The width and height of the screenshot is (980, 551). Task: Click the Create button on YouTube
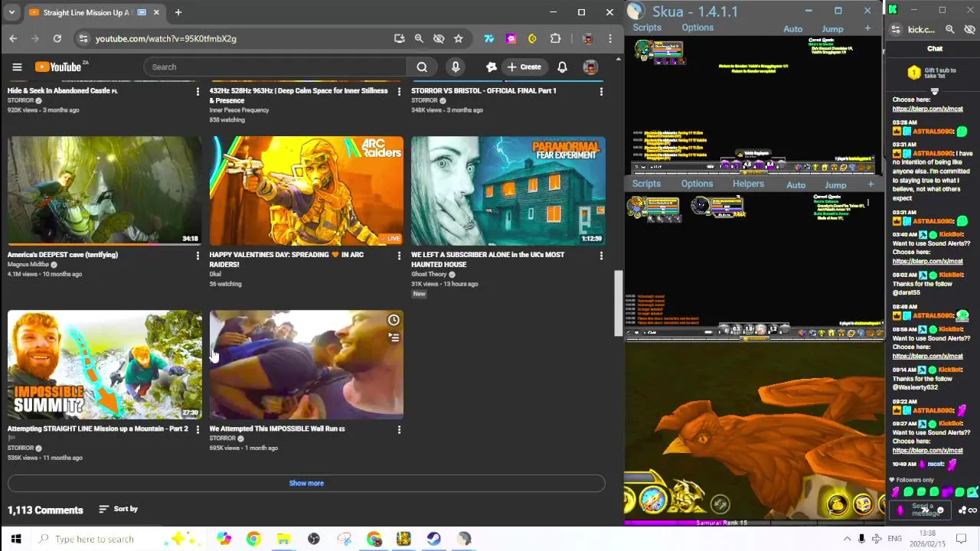[x=524, y=67]
